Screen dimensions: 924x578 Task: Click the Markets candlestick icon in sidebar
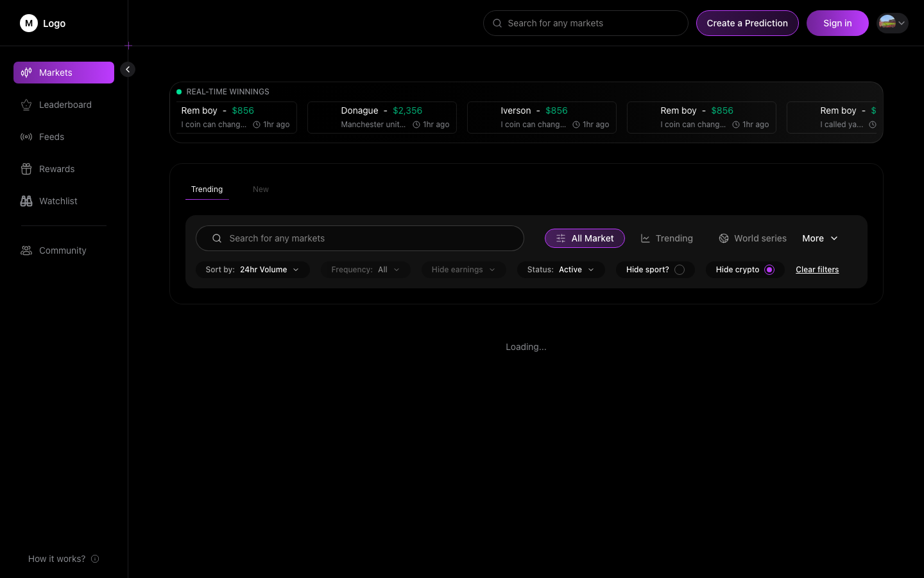point(26,73)
